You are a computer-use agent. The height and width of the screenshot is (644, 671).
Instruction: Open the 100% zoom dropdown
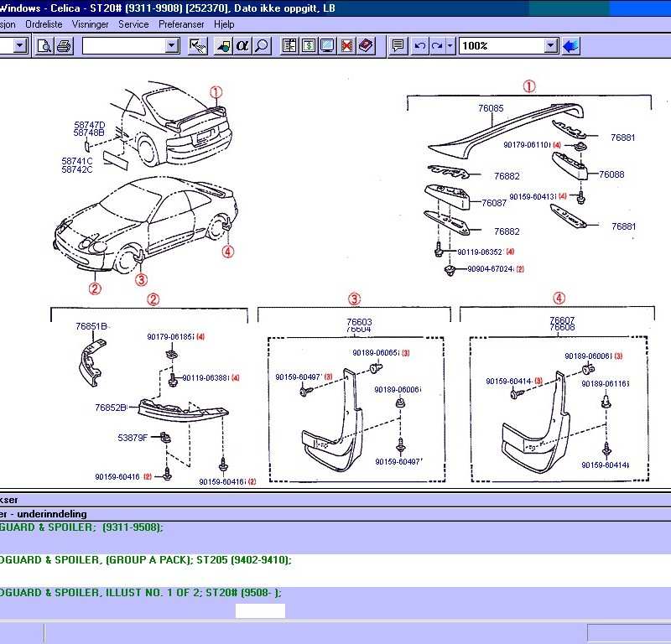coord(551,46)
